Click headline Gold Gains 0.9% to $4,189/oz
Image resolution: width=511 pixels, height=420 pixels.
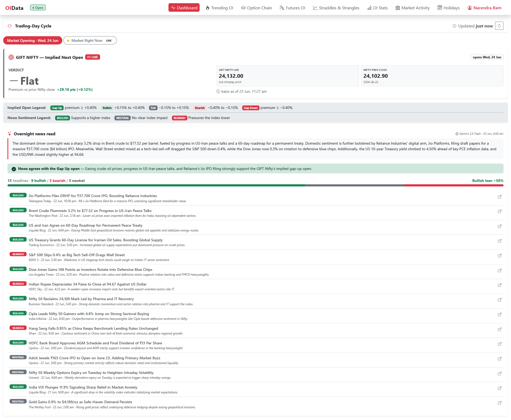pos(80,402)
